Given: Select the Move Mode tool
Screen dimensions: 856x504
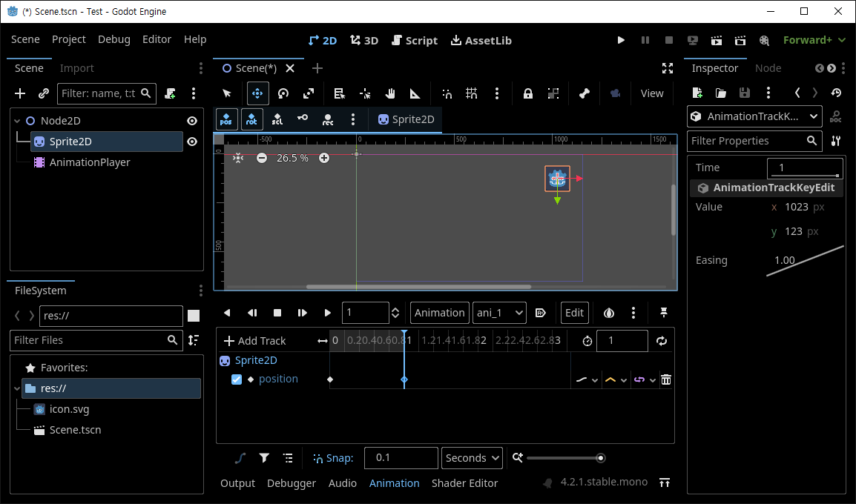Looking at the screenshot, I should click(x=257, y=93).
